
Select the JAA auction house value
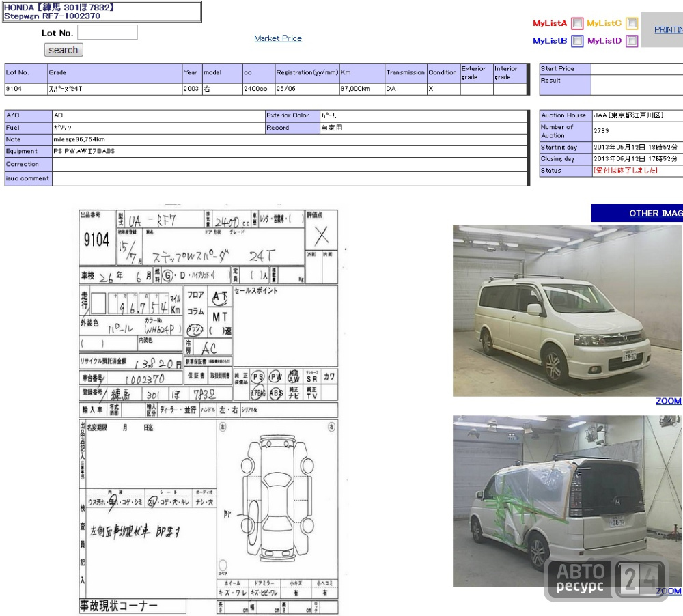point(628,115)
